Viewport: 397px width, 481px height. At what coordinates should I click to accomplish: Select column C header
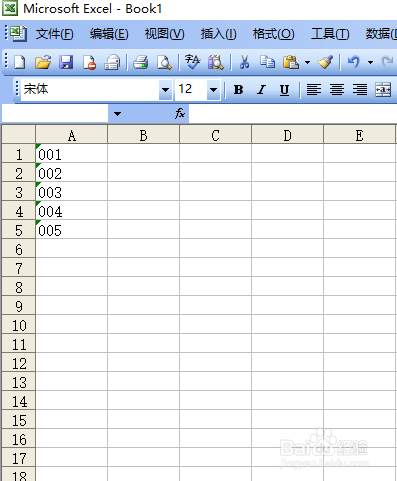(x=216, y=134)
